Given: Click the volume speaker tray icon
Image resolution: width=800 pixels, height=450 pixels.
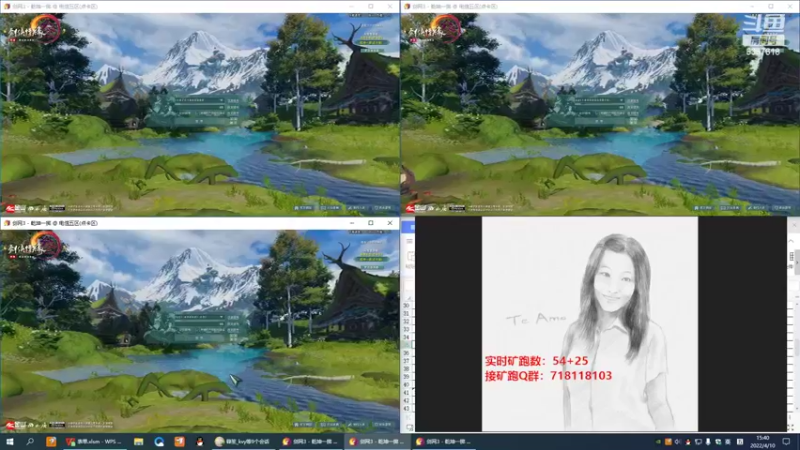Looking at the screenshot, I should [x=678, y=442].
